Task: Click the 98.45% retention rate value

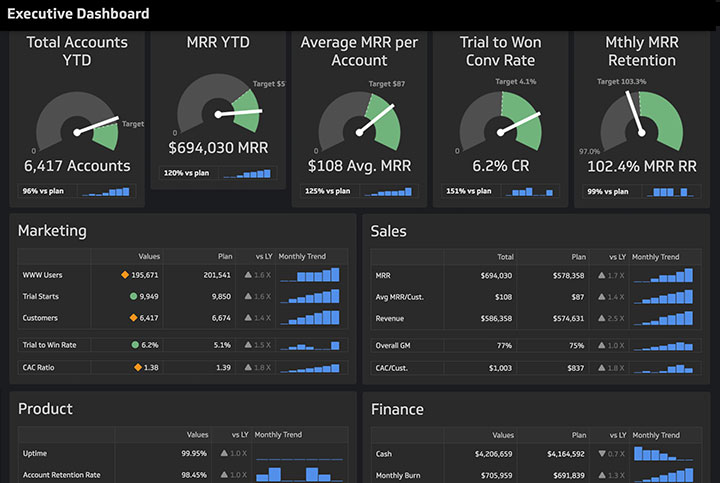Action: click(x=194, y=475)
